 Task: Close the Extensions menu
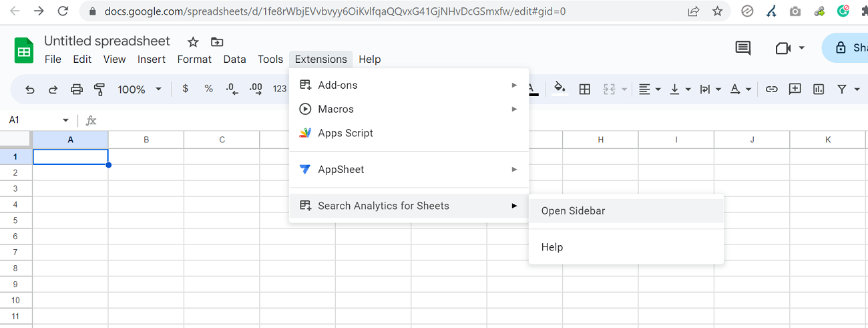321,59
